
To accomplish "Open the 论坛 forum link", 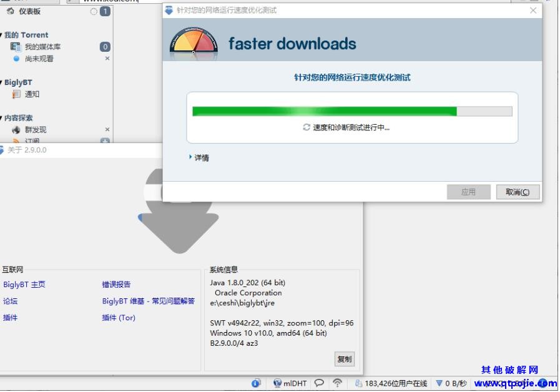I will (x=11, y=301).
